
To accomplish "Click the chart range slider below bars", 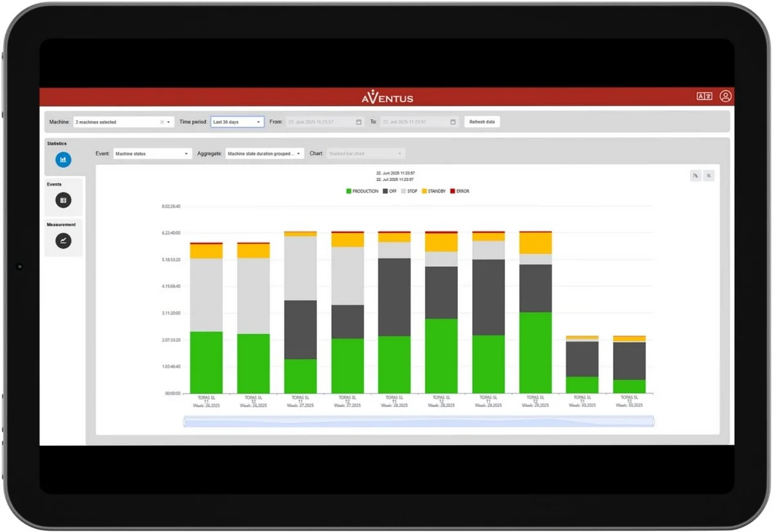I will pyautogui.click(x=419, y=422).
